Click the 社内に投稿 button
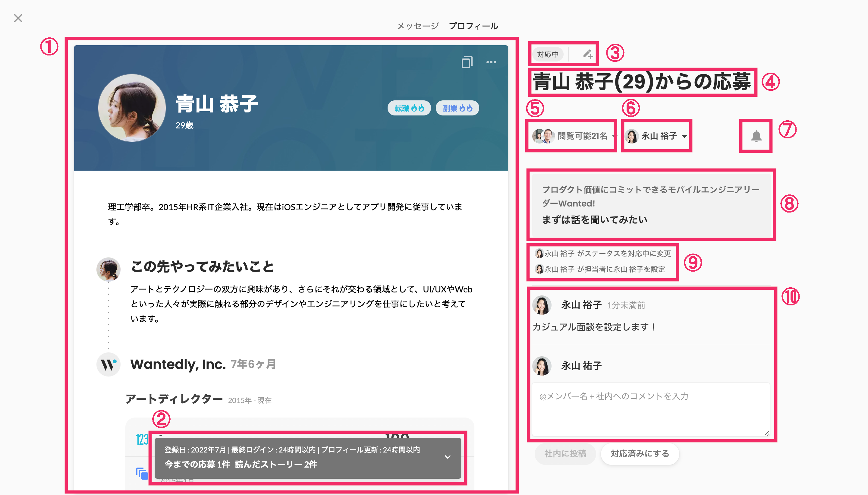 [565, 453]
